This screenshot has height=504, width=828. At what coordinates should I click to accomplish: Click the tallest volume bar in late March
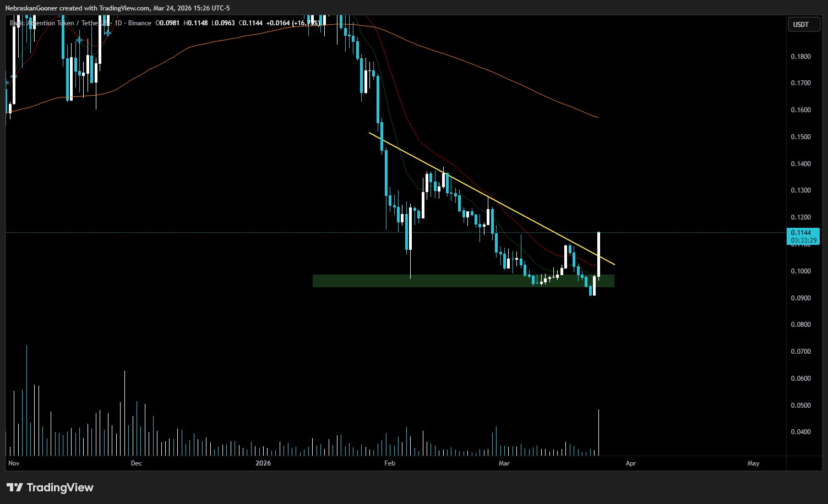pos(598,432)
